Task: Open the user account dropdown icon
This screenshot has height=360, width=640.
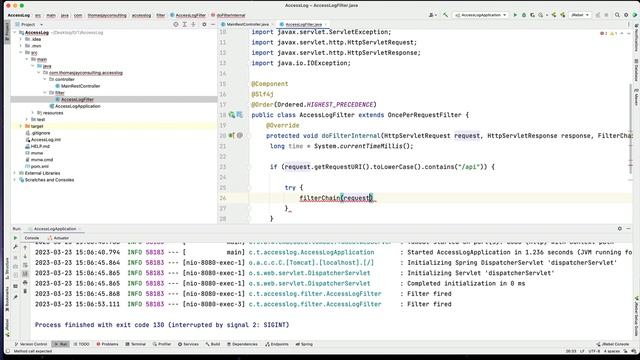Action: [x=432, y=15]
